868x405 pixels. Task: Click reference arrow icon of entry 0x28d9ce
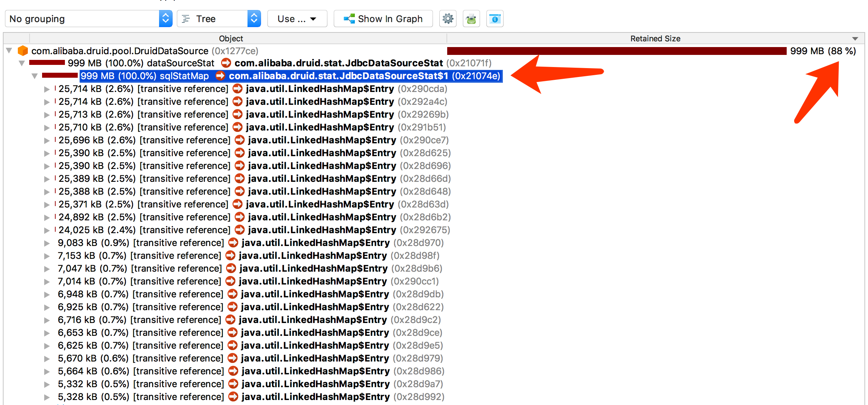(x=233, y=333)
